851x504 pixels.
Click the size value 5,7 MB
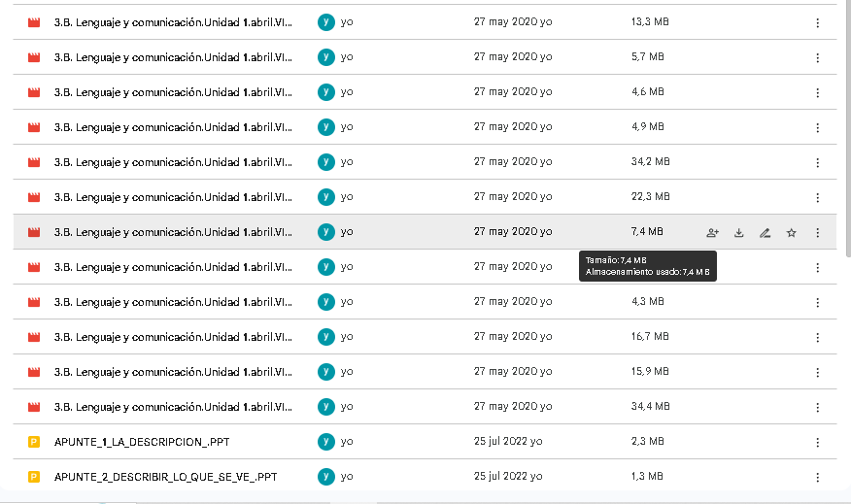coord(647,56)
